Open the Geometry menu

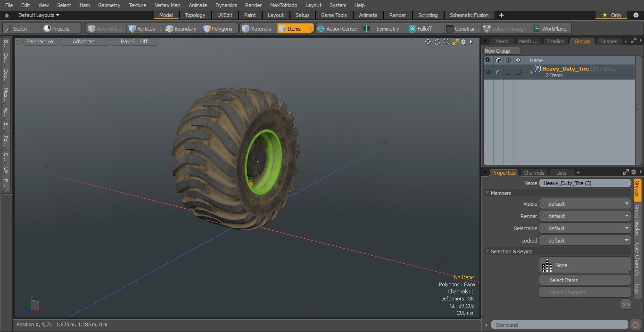(x=109, y=5)
